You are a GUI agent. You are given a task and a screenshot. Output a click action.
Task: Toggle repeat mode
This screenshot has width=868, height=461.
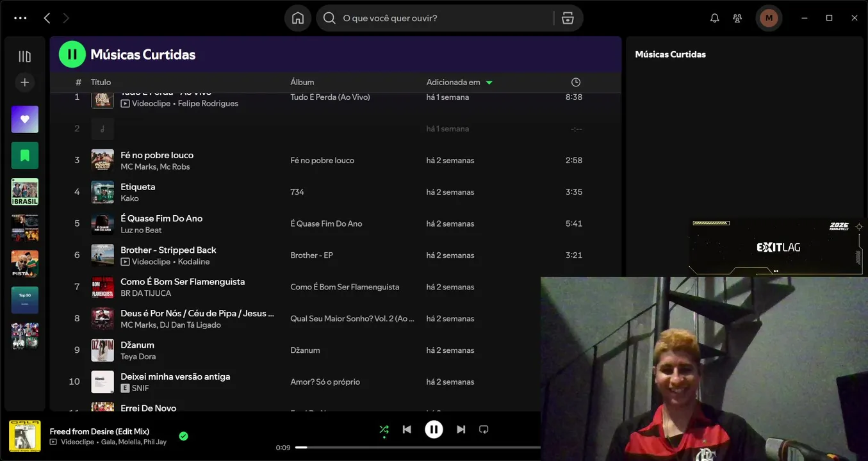(484, 430)
